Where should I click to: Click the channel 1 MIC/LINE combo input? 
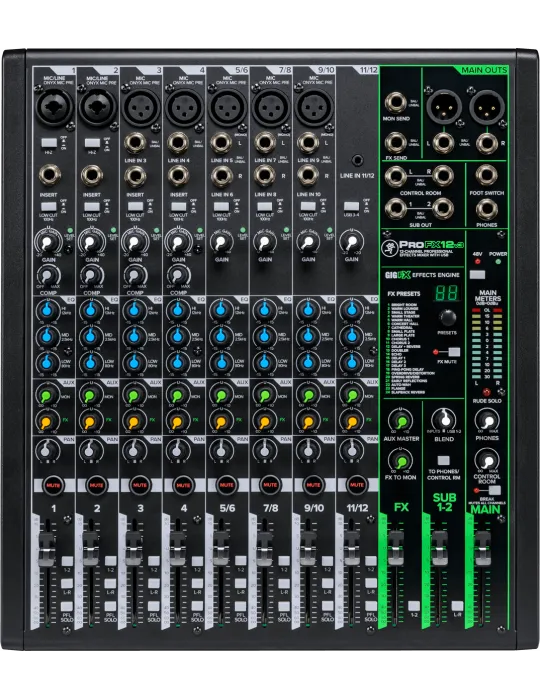(54, 105)
